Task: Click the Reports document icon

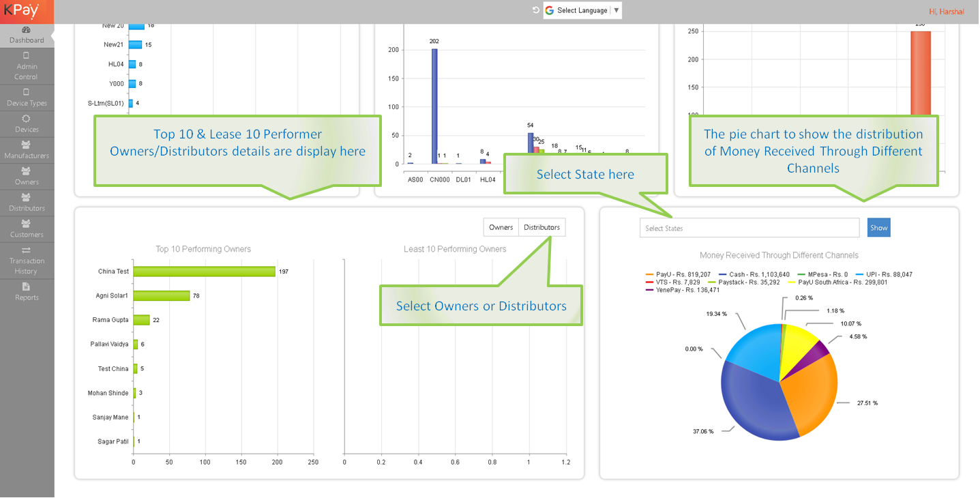Action: pyautogui.click(x=27, y=287)
